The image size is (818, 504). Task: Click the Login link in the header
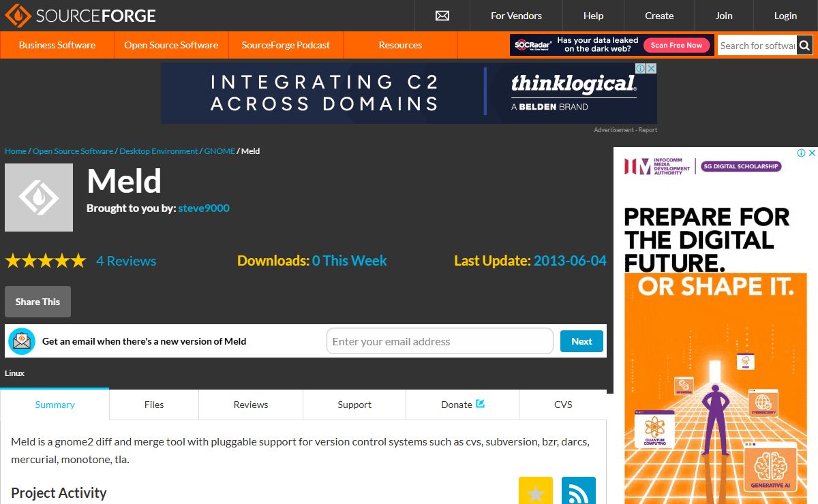785,16
